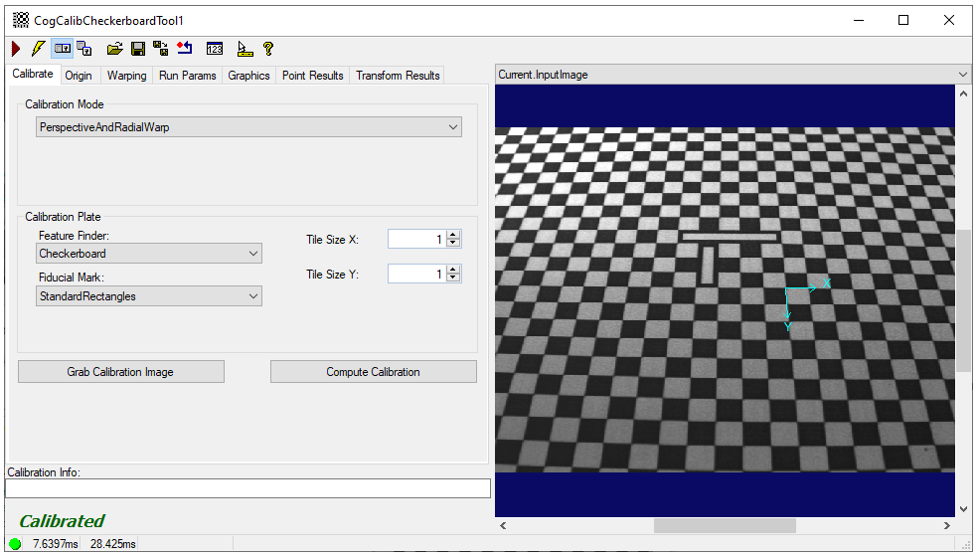This screenshot has width=980, height=557.
Task: Click the Reset tool icon
Action: (185, 48)
